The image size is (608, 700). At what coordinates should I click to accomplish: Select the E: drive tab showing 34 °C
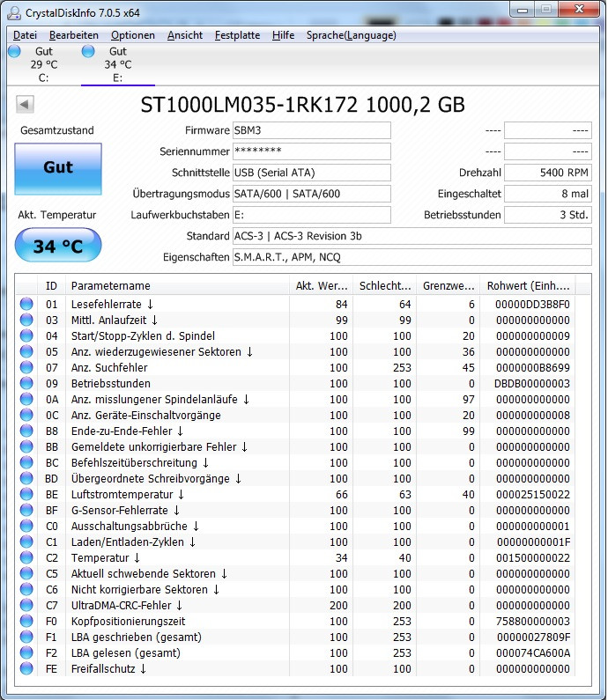click(x=118, y=64)
